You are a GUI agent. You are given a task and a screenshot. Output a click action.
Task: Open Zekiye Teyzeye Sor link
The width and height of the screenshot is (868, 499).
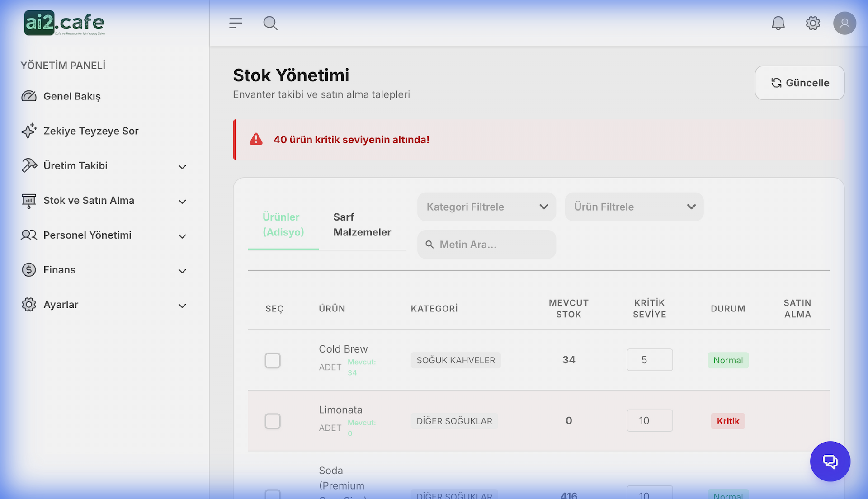[90, 131]
